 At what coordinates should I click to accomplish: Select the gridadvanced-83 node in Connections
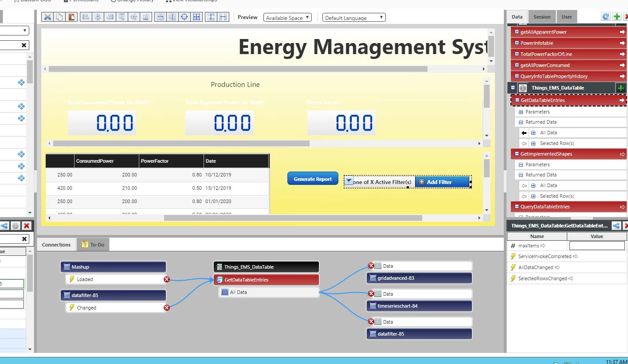click(x=419, y=278)
